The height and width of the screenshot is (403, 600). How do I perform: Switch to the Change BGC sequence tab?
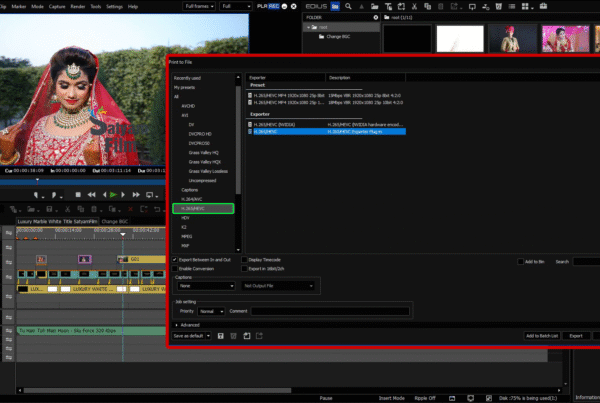click(114, 222)
